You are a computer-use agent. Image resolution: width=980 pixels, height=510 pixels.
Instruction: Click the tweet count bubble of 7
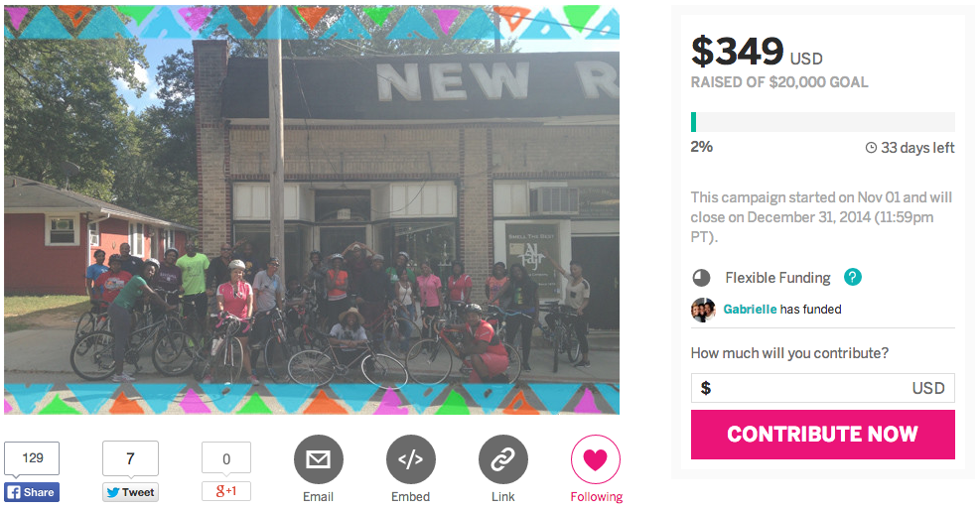[x=130, y=458]
